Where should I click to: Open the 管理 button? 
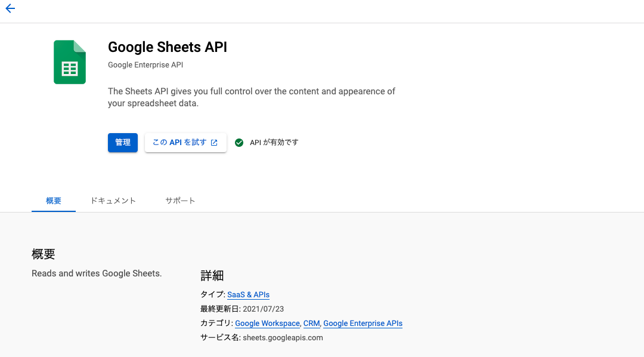(123, 143)
